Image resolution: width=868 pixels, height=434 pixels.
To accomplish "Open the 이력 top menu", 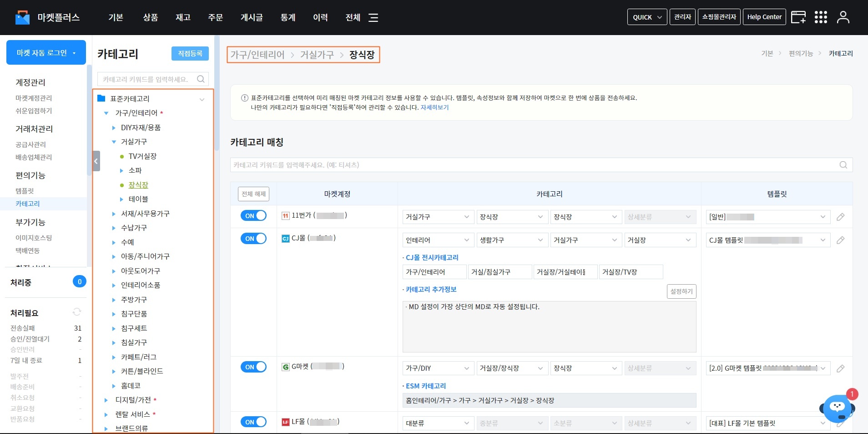I will click(x=320, y=17).
